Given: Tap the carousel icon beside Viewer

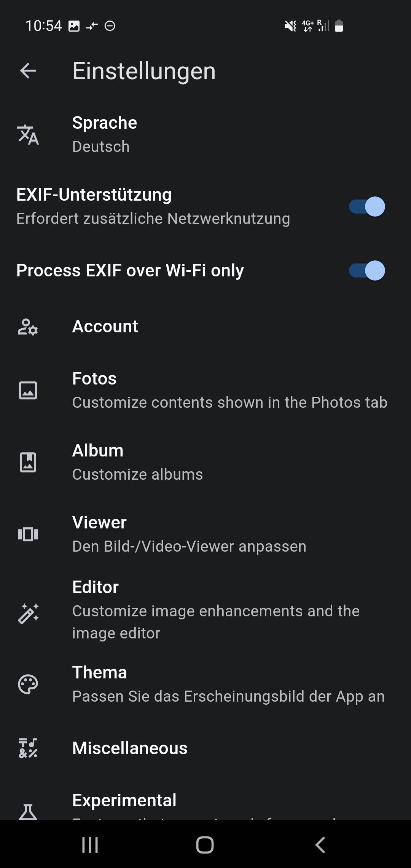Looking at the screenshot, I should (28, 534).
